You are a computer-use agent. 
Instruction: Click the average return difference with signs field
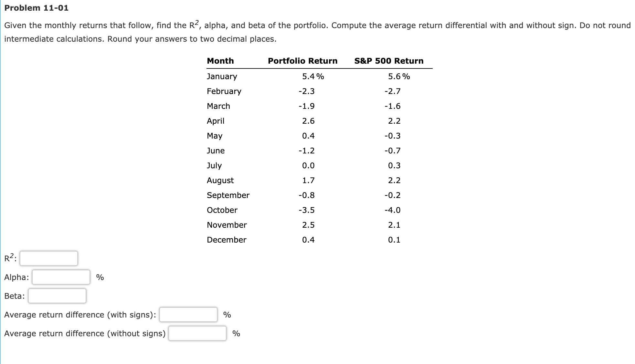tap(188, 314)
